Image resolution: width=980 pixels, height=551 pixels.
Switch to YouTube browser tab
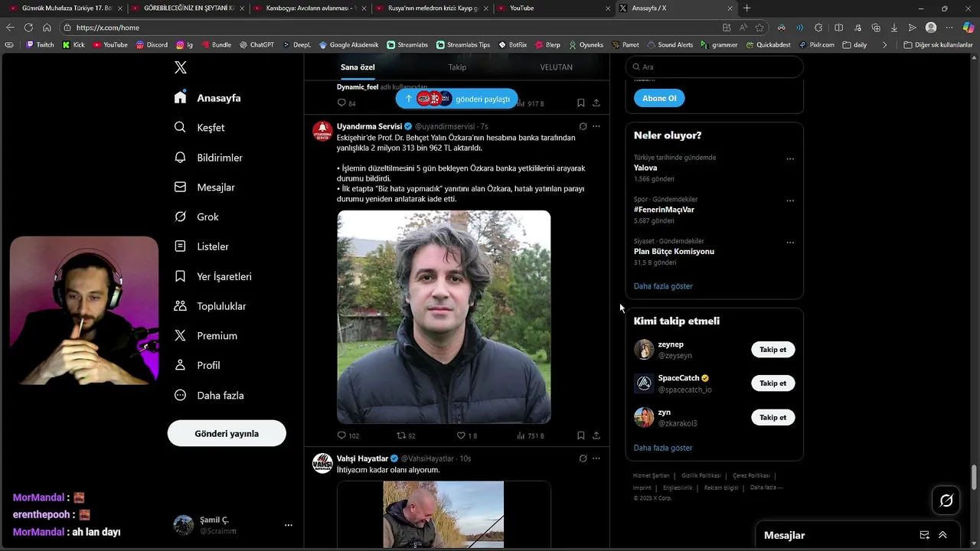(553, 8)
